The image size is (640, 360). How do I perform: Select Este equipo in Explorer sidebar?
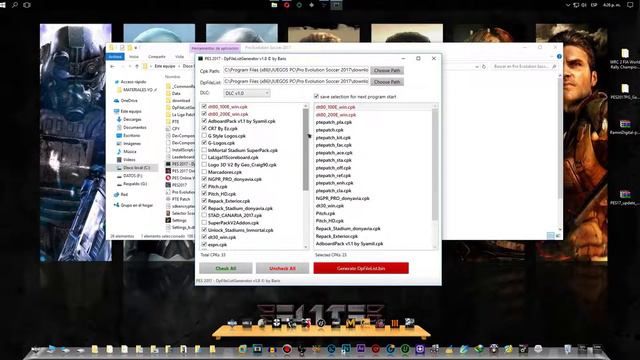(x=130, y=111)
